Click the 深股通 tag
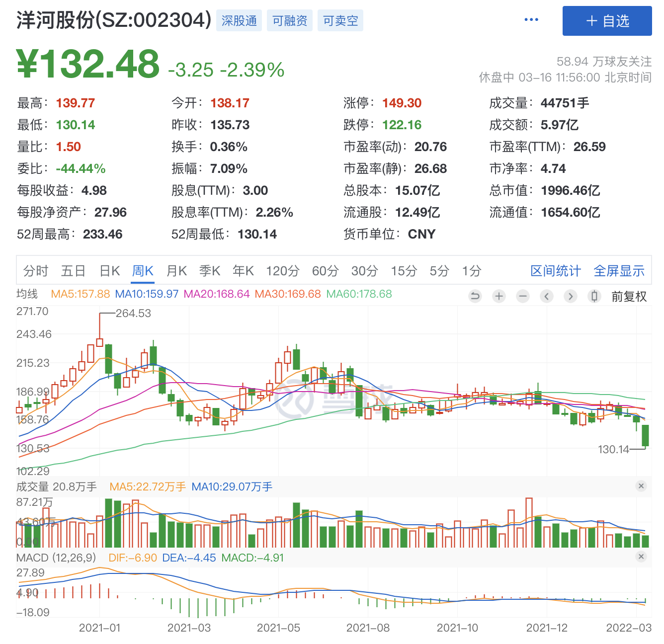Image resolution: width=664 pixels, height=644 pixels. 239,20
